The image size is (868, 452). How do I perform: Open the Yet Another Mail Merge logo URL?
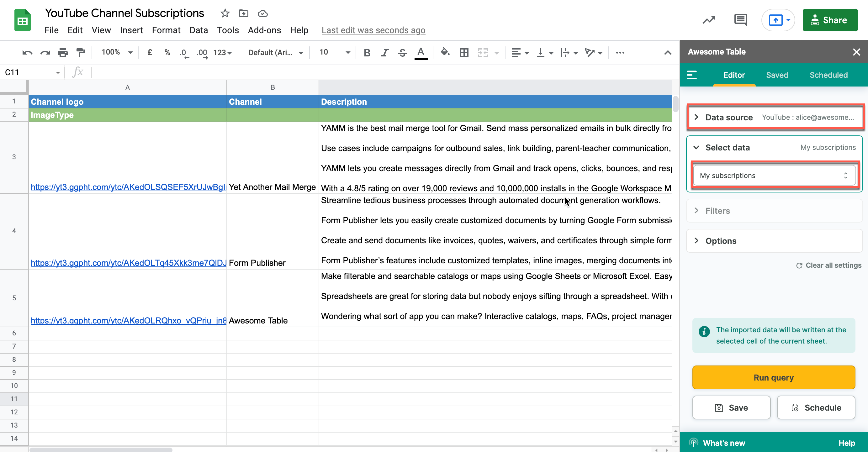click(128, 187)
